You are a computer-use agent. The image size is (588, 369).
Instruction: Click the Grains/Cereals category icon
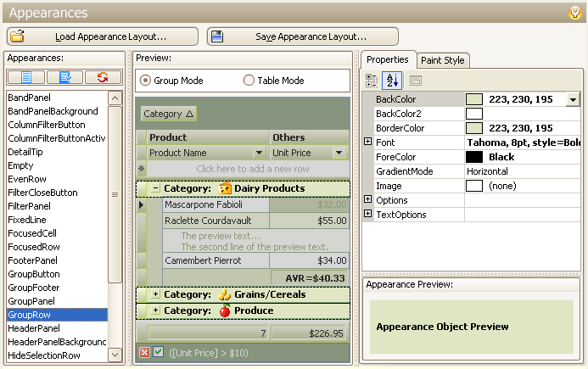(x=225, y=294)
